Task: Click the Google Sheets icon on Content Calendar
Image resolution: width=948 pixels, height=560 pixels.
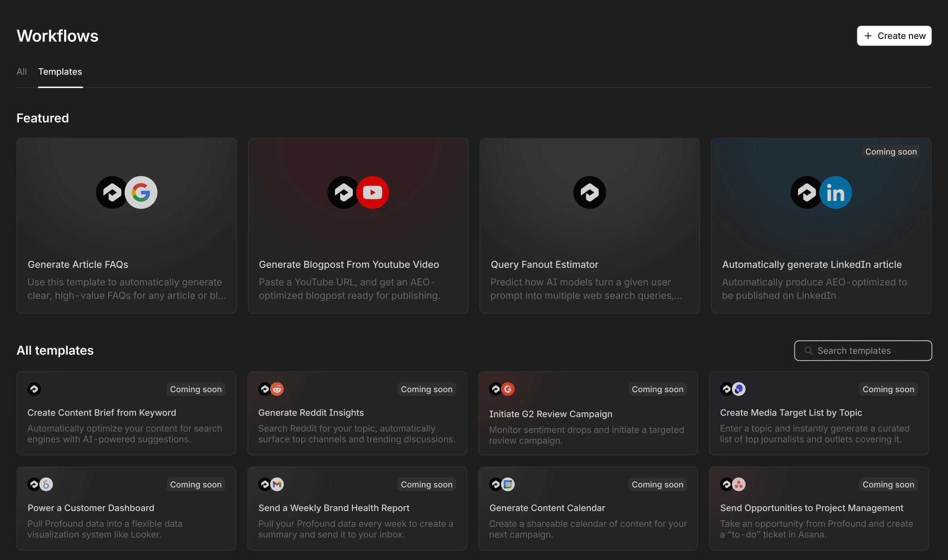Action: coord(508,484)
